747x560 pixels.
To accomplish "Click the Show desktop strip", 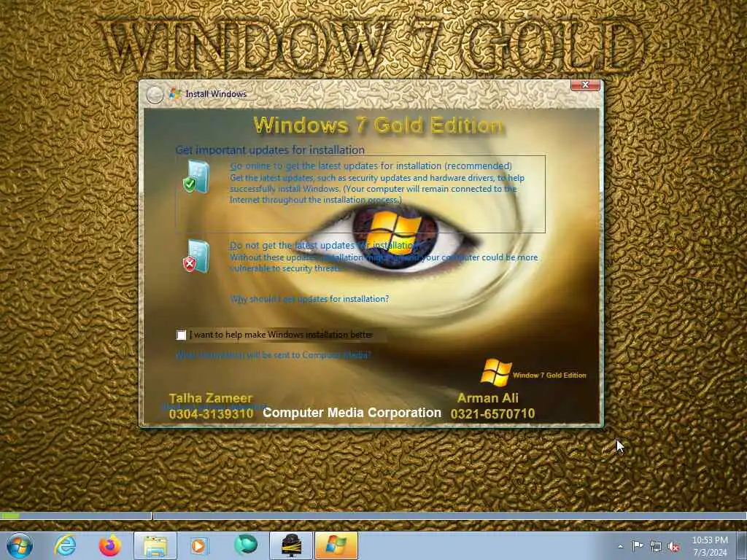I will 742,545.
